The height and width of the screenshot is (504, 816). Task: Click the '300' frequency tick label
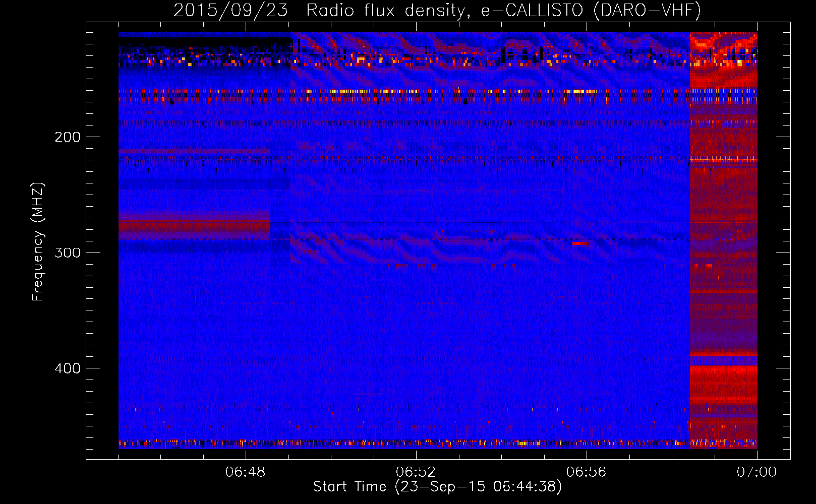(68, 253)
